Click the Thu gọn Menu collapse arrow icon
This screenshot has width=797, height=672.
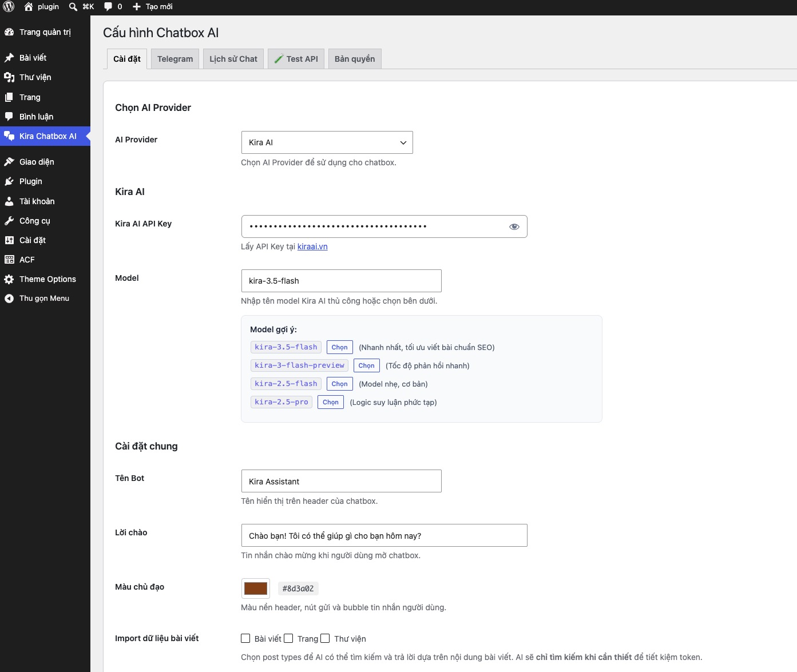[x=9, y=299]
